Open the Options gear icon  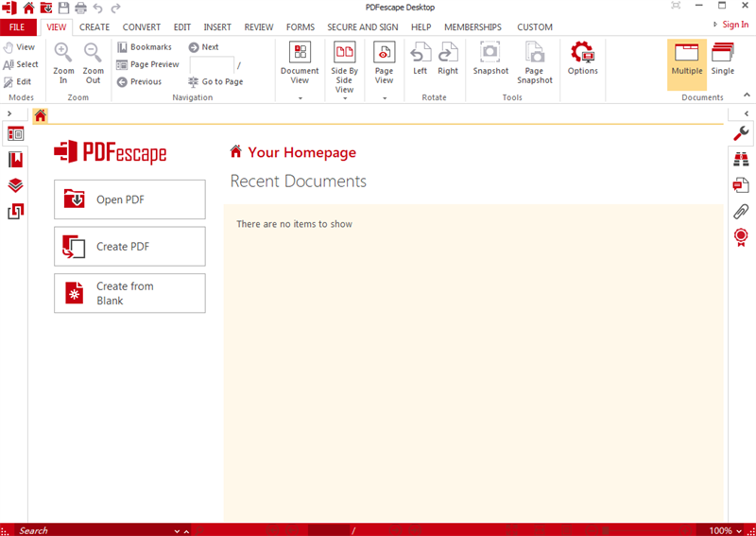[582, 53]
